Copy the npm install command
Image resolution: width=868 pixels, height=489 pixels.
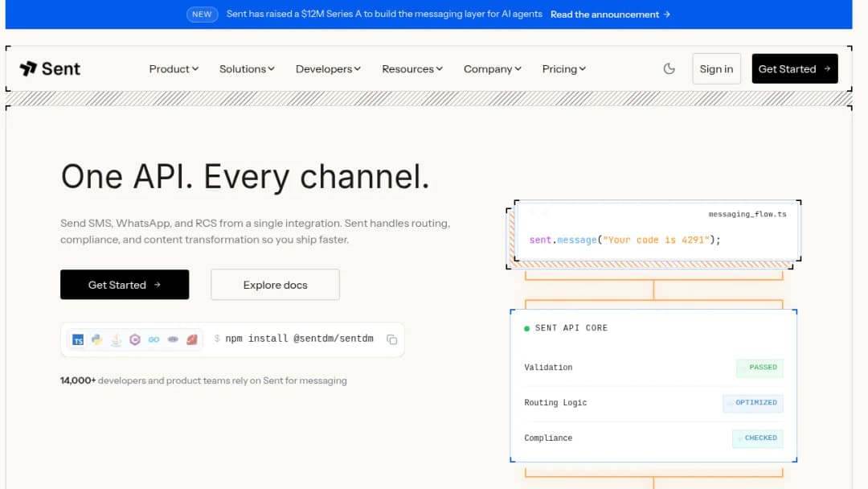(392, 339)
